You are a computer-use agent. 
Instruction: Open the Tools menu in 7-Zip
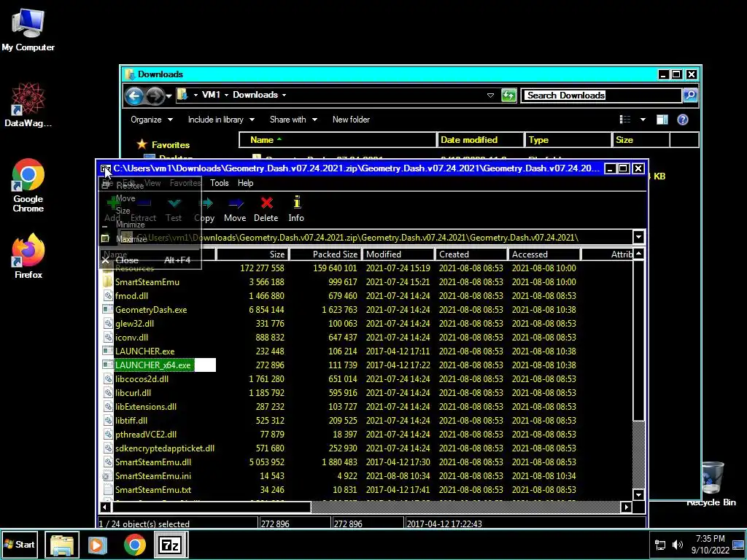[x=219, y=183]
